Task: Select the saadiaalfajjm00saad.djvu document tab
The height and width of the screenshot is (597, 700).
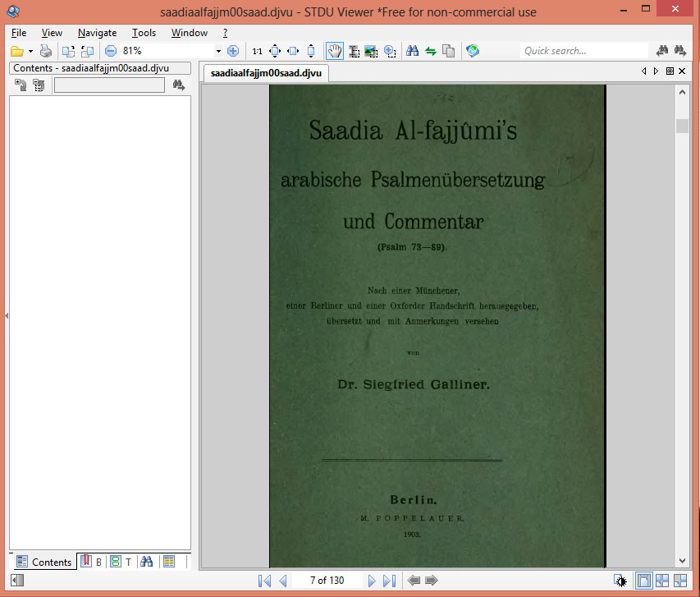Action: pyautogui.click(x=265, y=73)
